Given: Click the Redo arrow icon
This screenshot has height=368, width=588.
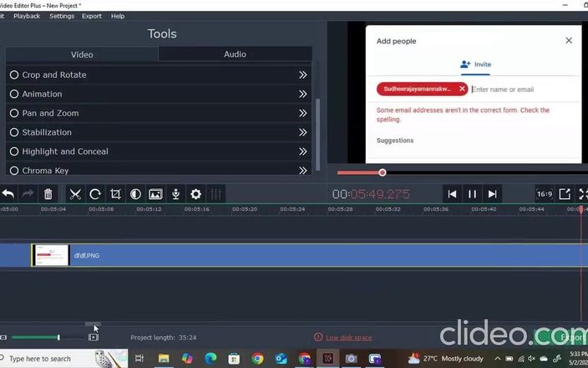Looking at the screenshot, I should tap(28, 194).
